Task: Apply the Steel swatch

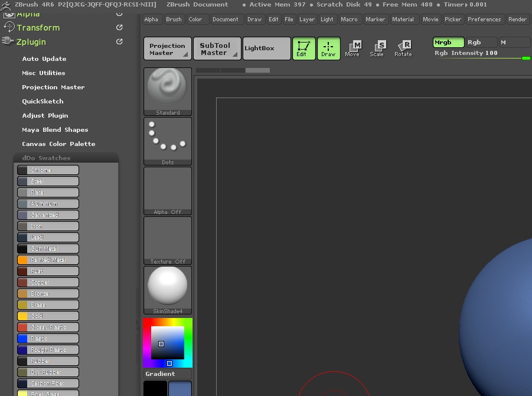Action: (48, 181)
